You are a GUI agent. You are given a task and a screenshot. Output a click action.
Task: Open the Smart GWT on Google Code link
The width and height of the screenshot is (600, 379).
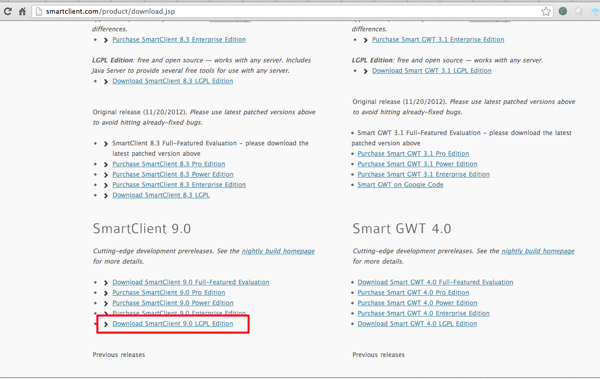pyautogui.click(x=401, y=185)
